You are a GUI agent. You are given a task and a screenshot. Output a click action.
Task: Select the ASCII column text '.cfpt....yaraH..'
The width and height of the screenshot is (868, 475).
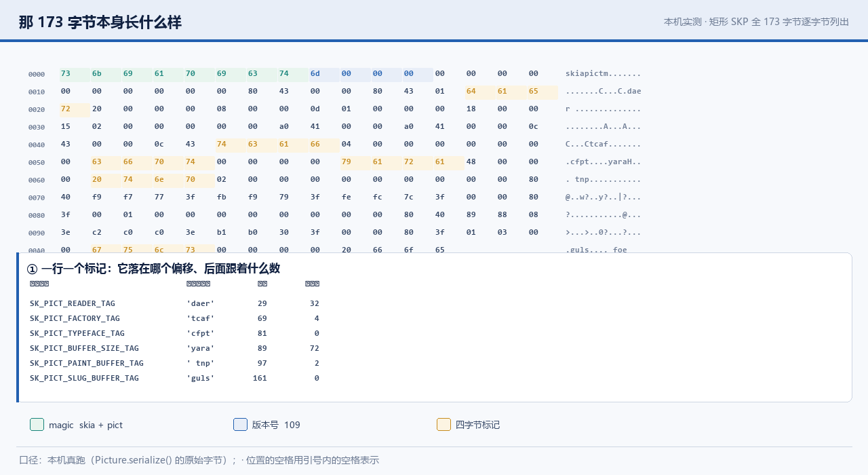(x=603, y=161)
